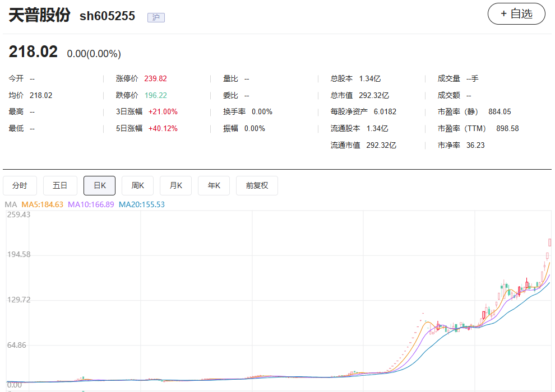
Task: Switch to the 分时 chart tab
Action: pyautogui.click(x=20, y=185)
